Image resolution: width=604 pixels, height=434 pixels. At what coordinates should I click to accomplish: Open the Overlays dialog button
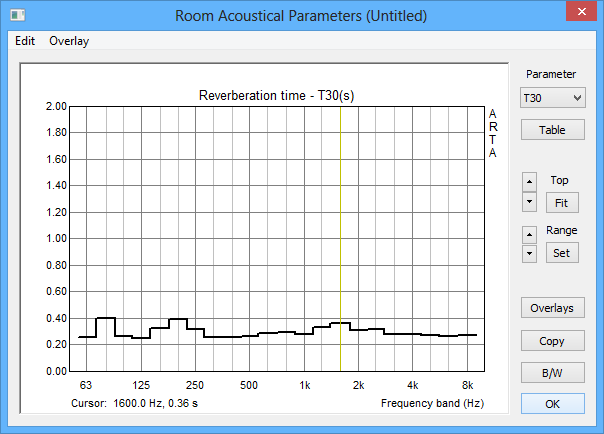(x=552, y=308)
